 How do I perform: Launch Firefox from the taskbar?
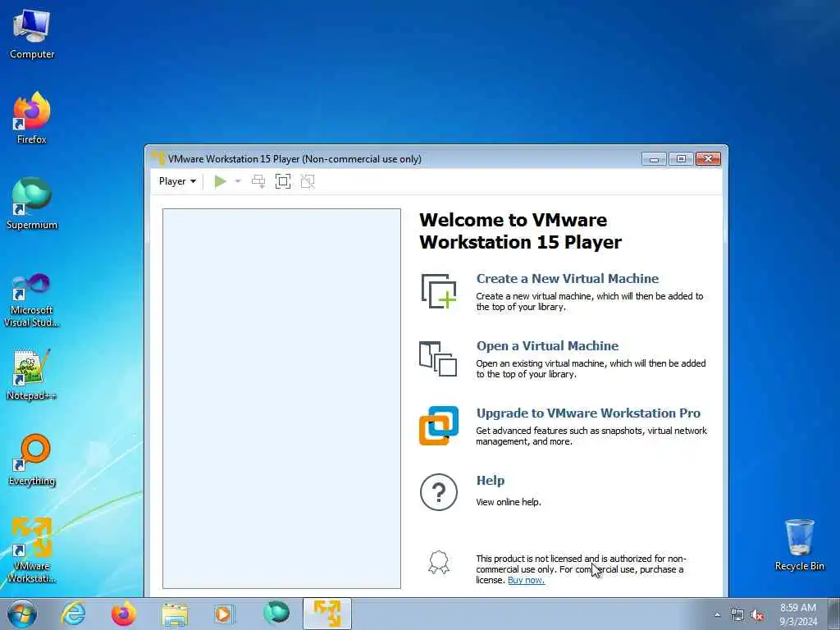(x=124, y=614)
